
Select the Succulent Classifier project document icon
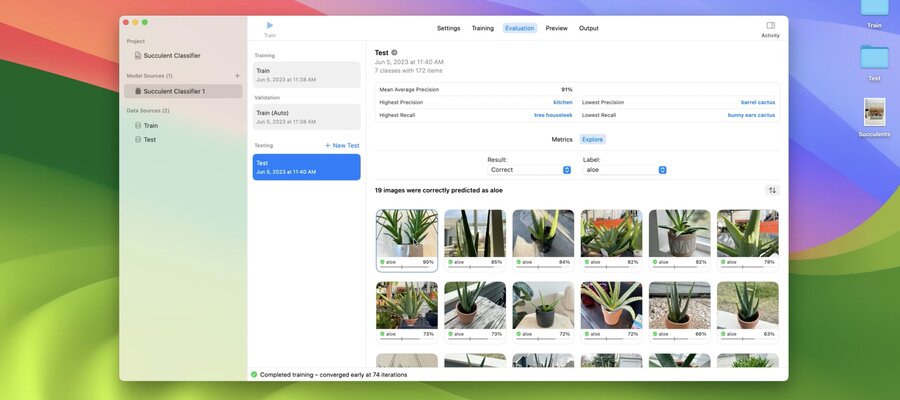[138, 56]
